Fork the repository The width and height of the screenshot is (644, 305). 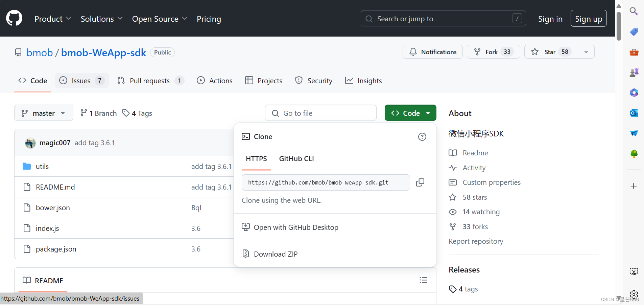click(494, 52)
